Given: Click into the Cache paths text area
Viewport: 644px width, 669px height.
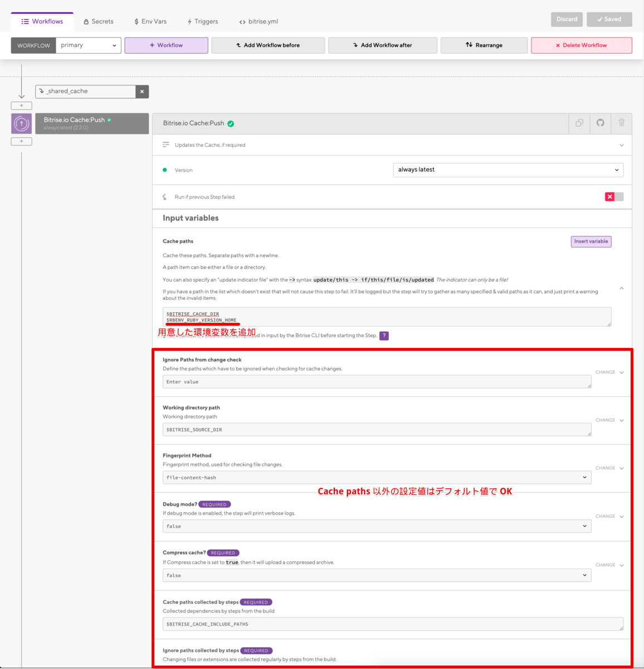Looking at the screenshot, I should [x=387, y=317].
